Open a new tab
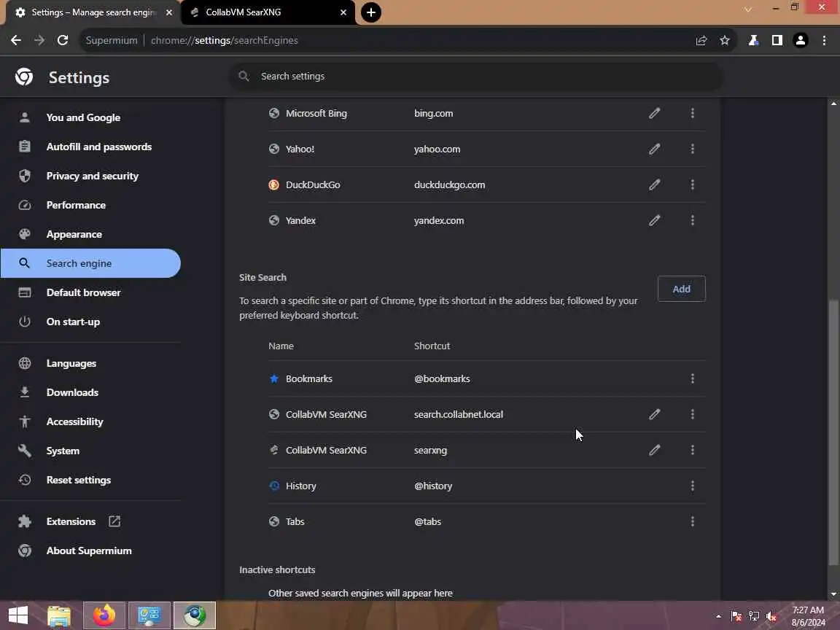840x630 pixels. (370, 12)
